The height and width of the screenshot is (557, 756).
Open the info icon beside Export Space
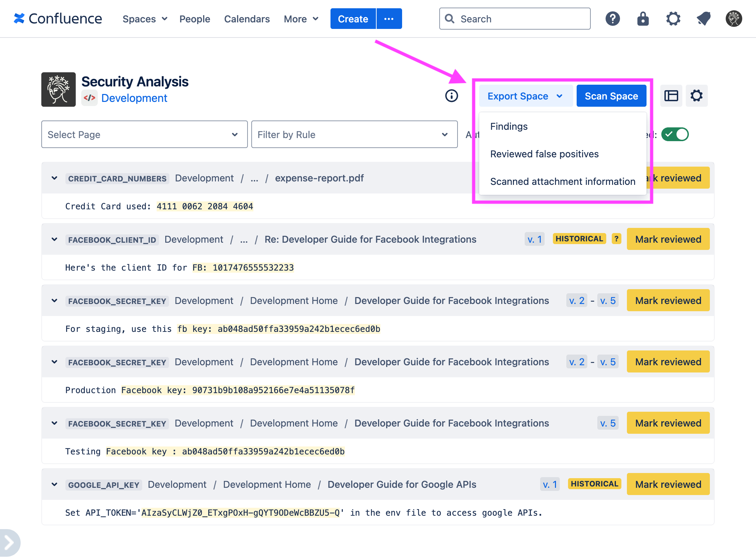pos(451,96)
